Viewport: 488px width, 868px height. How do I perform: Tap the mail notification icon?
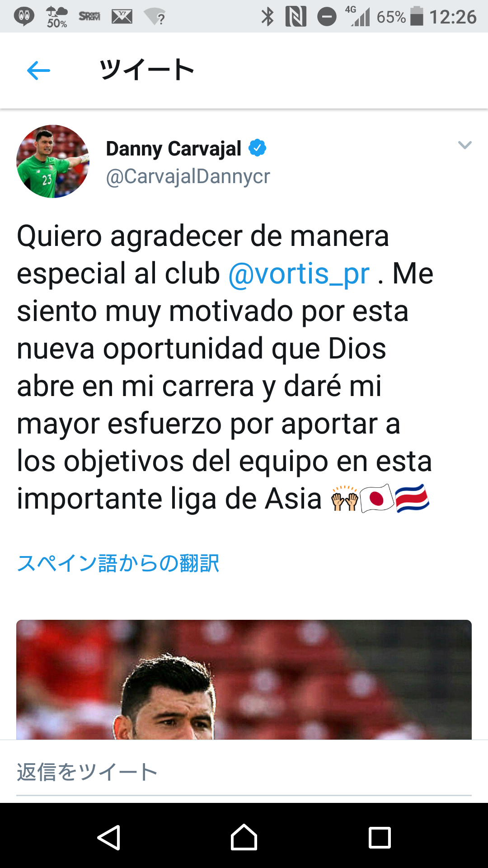pos(122,17)
